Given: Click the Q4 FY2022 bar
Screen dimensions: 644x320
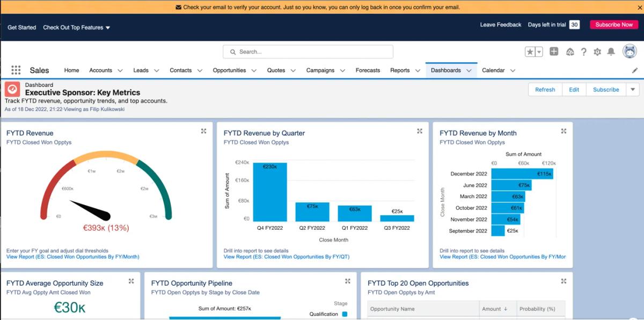Looking at the screenshot, I should coord(270,192).
